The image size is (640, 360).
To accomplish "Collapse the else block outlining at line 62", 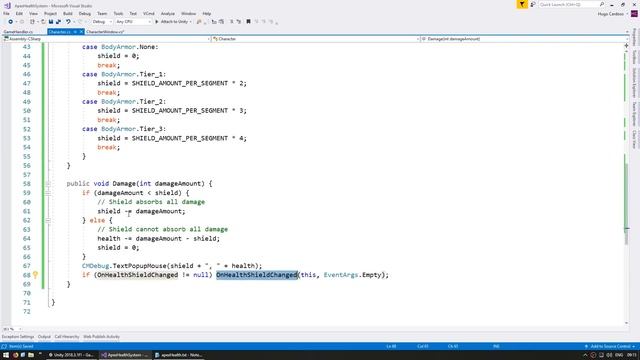I will tap(48, 220).
